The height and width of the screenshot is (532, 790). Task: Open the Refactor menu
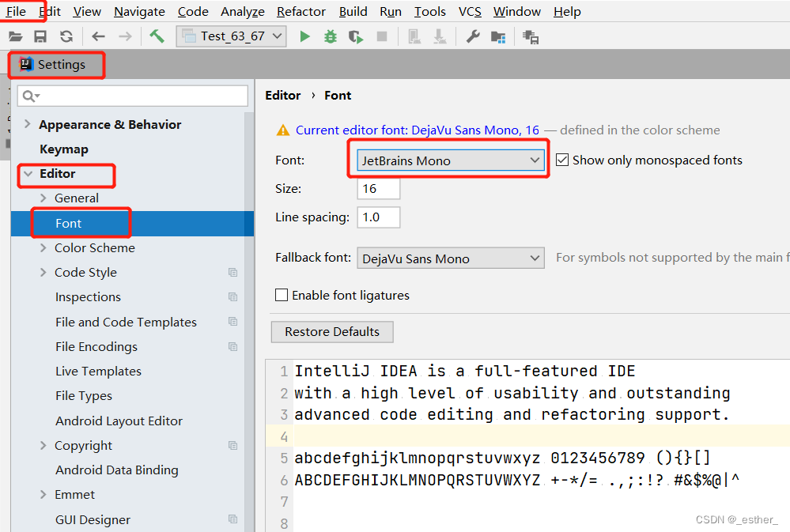[x=301, y=11]
